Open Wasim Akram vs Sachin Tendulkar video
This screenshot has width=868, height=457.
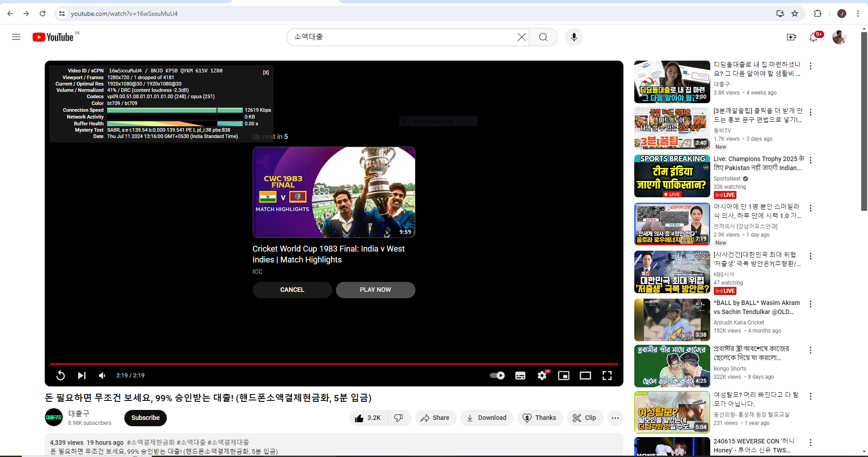coord(757,307)
